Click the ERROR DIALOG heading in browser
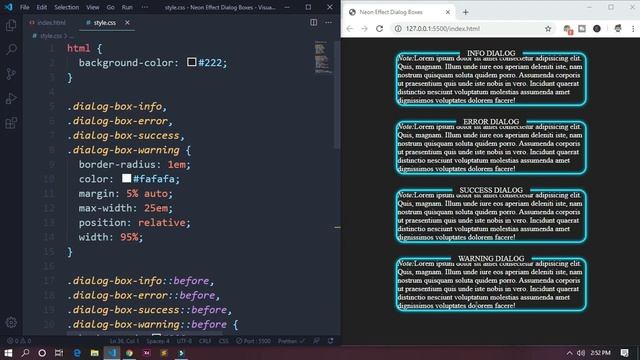 491,122
